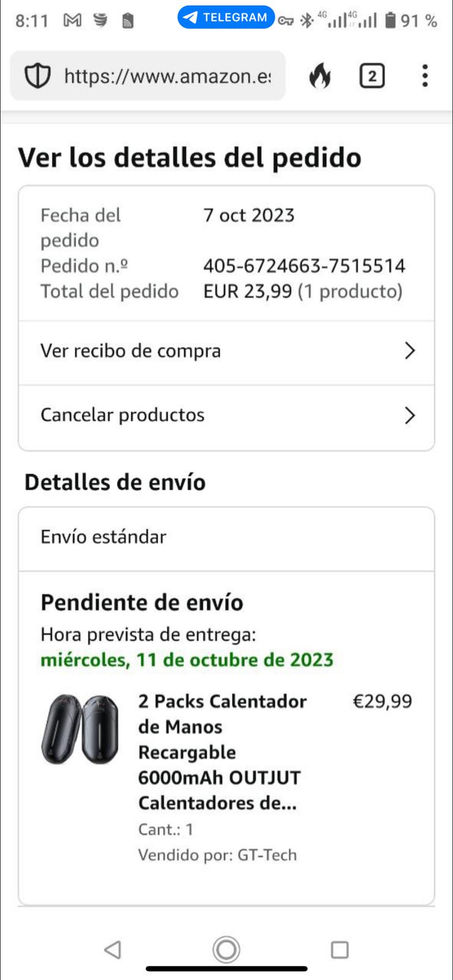Viewport: 453px width, 980px height.
Task: Tap the recent apps square button
Action: [x=340, y=949]
